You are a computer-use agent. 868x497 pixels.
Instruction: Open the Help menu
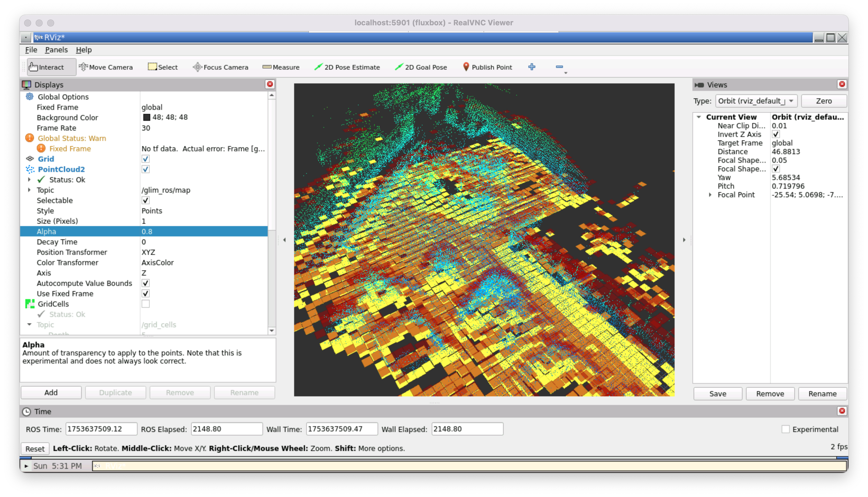pos(84,50)
